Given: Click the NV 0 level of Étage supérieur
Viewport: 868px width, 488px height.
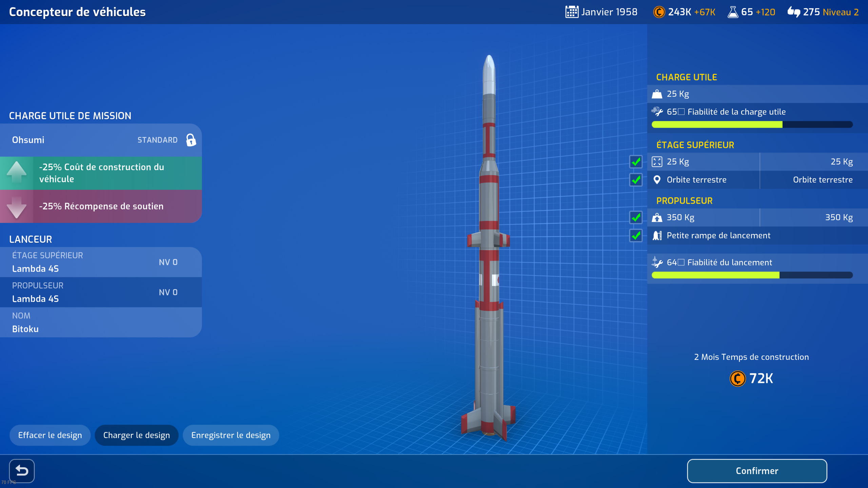Looking at the screenshot, I should coord(168,262).
